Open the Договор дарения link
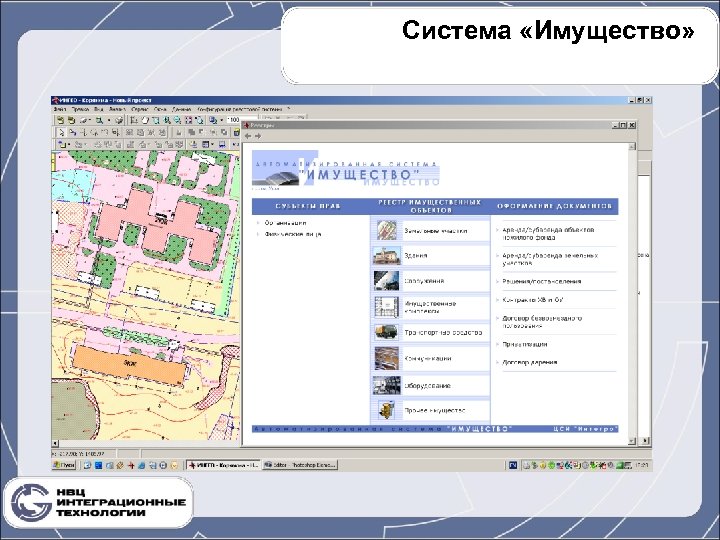Image resolution: width=720 pixels, height=540 pixels. pyautogui.click(x=529, y=362)
